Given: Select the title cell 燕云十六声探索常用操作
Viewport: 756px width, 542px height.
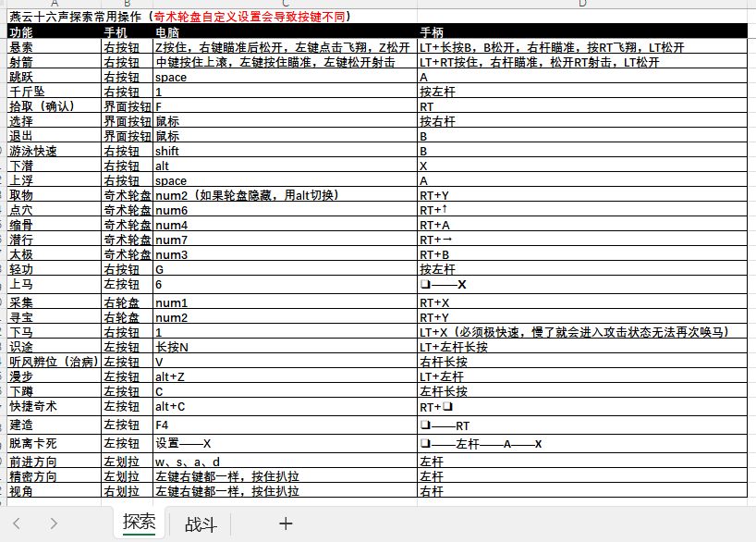Looking at the screenshot, I should pos(213,17).
